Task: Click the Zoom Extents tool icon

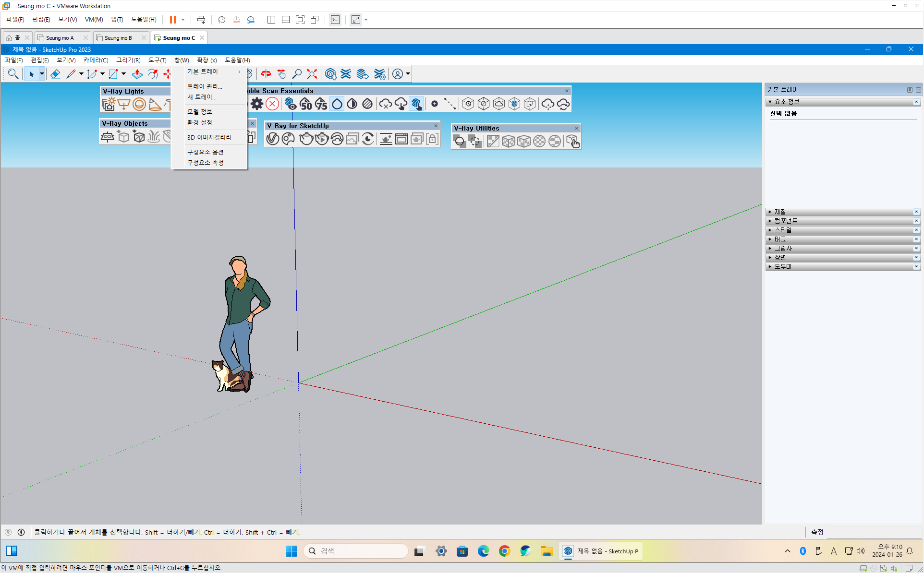Action: pyautogui.click(x=312, y=74)
